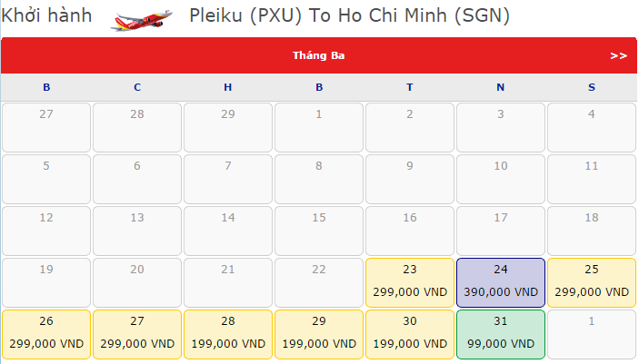The image size is (639, 364).
Task: Pick the March 29 date cell
Action: [x=319, y=334]
